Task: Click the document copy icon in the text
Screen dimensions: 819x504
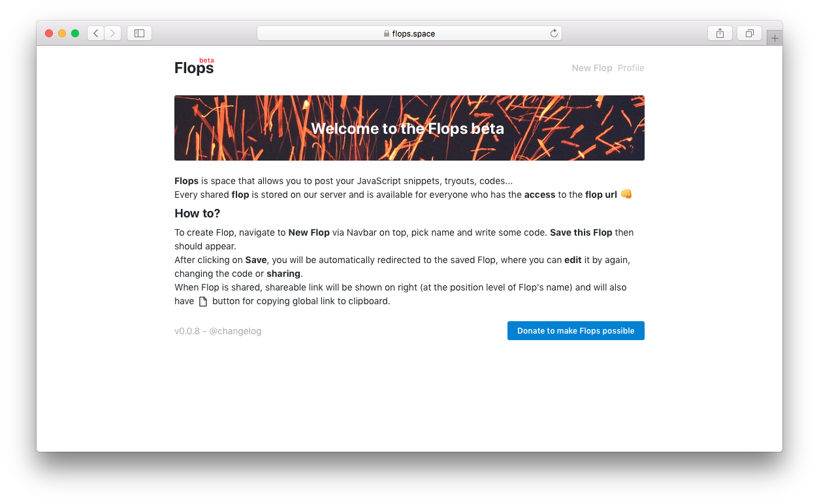Action: (x=203, y=302)
